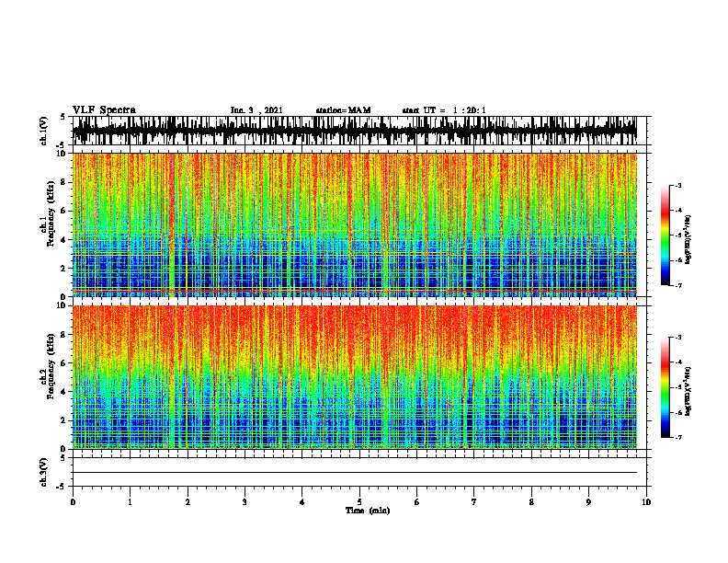Click ch.2 spectrogram frequency tick "4"

click(x=64, y=392)
